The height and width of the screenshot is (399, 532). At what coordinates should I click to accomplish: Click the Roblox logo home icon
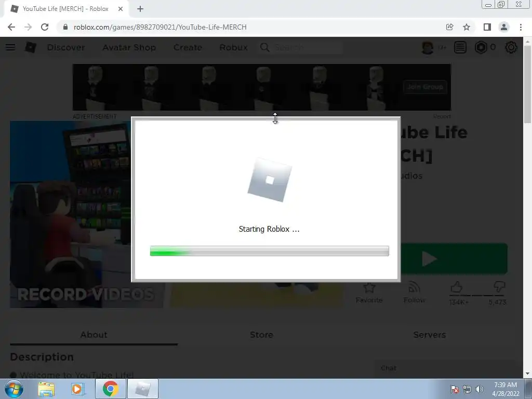pos(30,47)
